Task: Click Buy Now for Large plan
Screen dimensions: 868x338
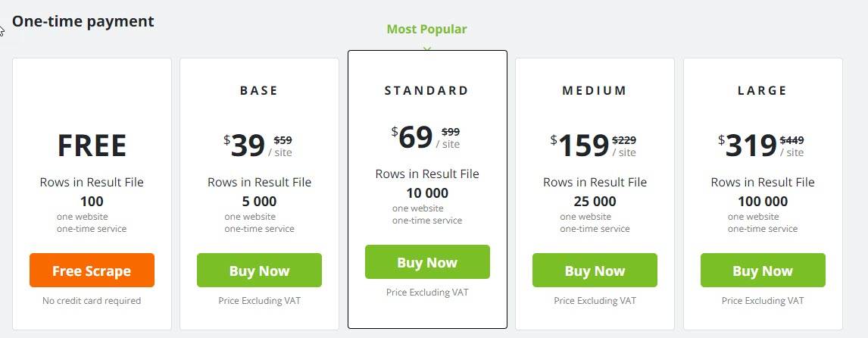Action: pos(763,271)
